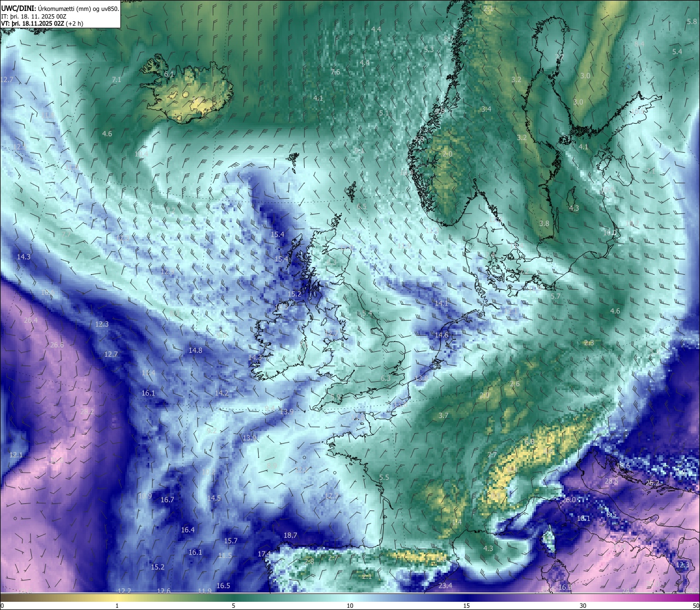Click the 15.2 value near Scotland
This screenshot has width=700, height=610.
coord(294,294)
